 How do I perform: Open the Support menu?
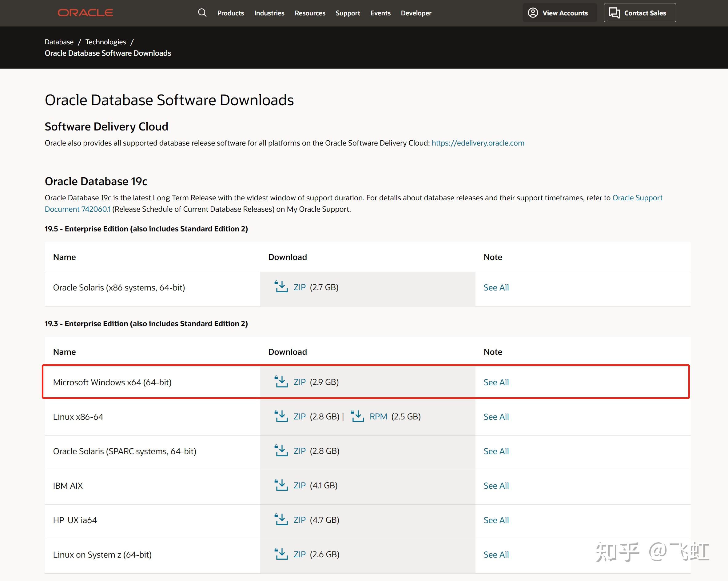348,13
